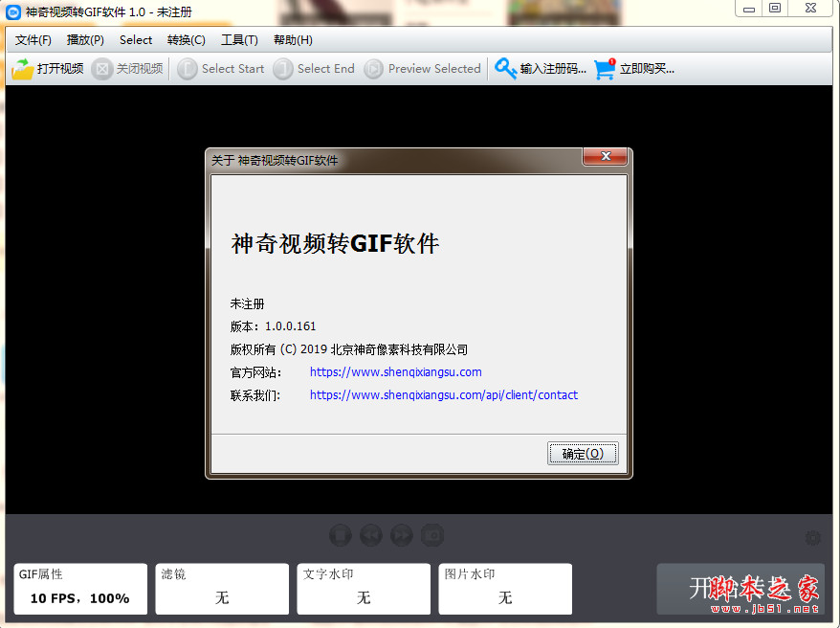Open the 转换(C) menu
Screen dimensions: 840x628
click(x=187, y=40)
